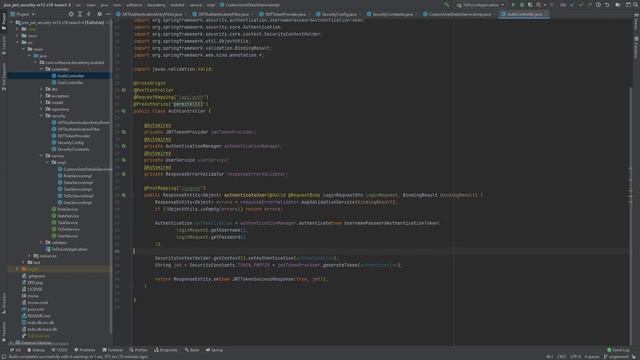Image resolution: width=640 pixels, height=360 pixels.
Task: Expand the exception package in the tree
Action: pyautogui.click(x=42, y=96)
